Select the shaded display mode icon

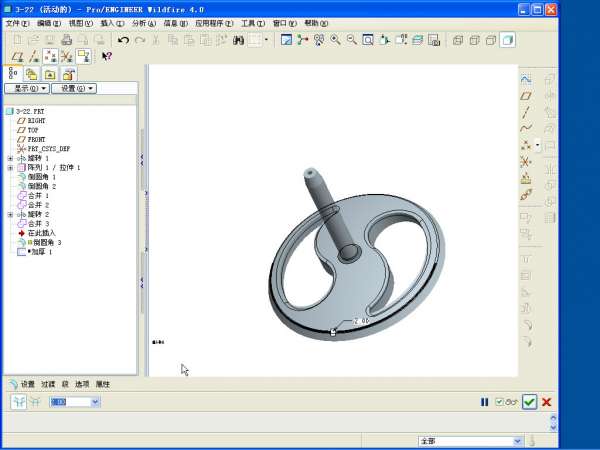[x=507, y=40]
